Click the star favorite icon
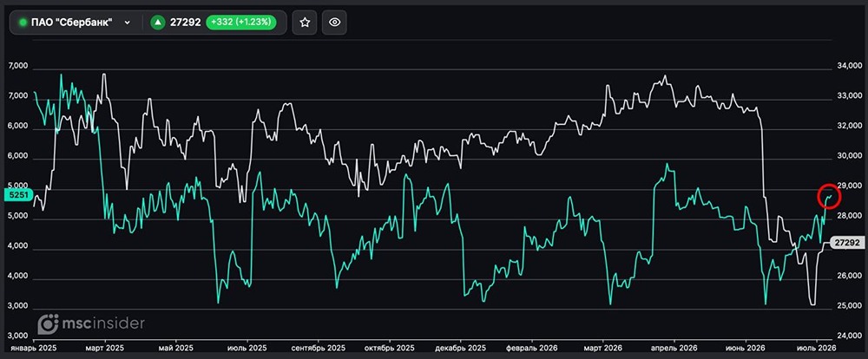Screen dimensions: 868x359 [304, 23]
